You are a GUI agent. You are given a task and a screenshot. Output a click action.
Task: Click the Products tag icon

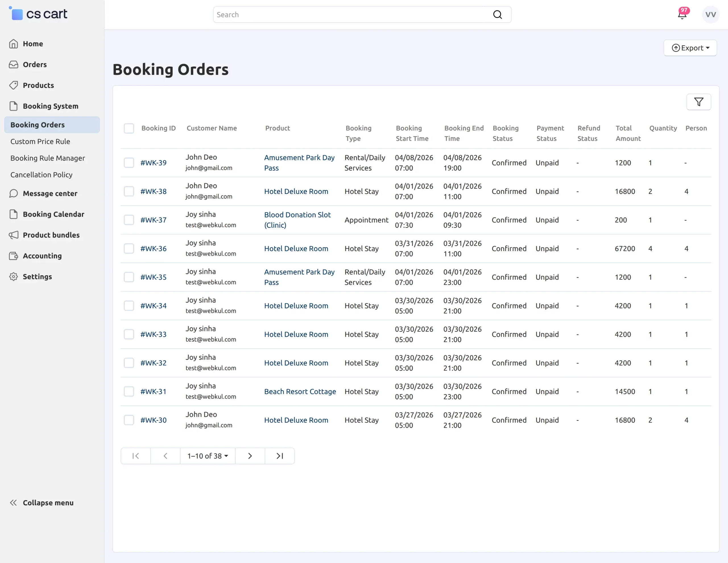click(x=14, y=85)
